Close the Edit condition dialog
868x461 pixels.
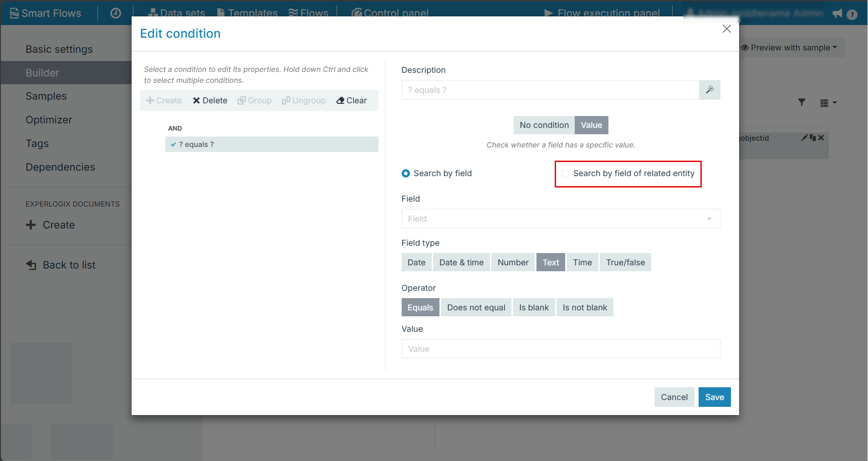726,29
